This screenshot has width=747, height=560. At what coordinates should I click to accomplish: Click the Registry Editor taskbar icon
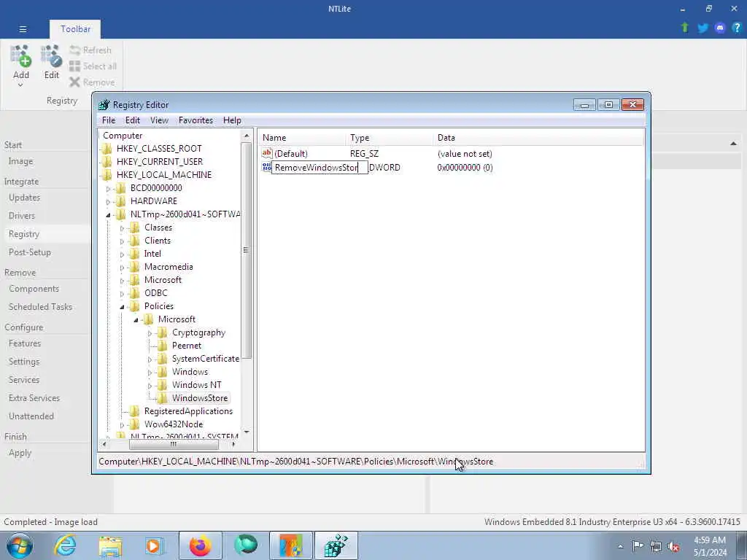tap(336, 545)
